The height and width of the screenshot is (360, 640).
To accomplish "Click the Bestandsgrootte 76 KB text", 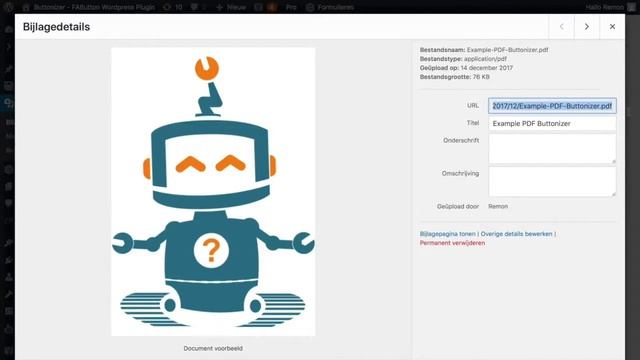I will tap(455, 77).
